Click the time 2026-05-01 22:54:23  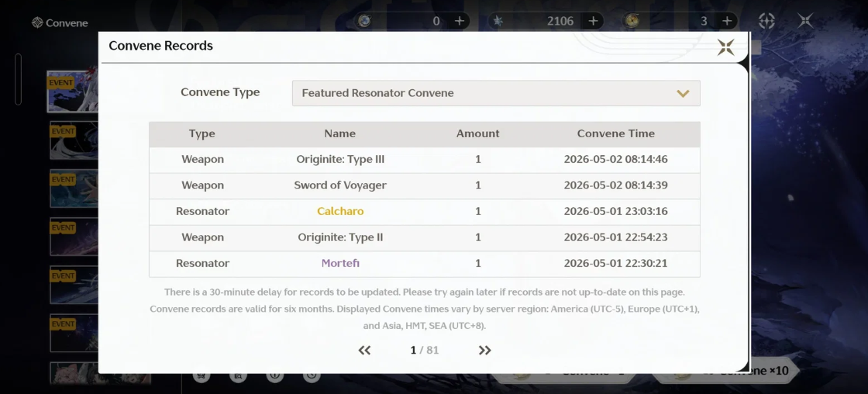(x=615, y=237)
